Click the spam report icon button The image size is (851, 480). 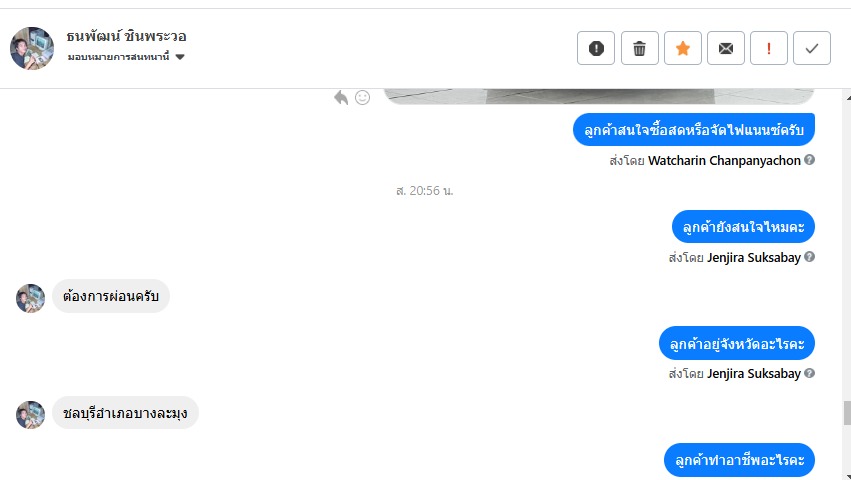595,48
